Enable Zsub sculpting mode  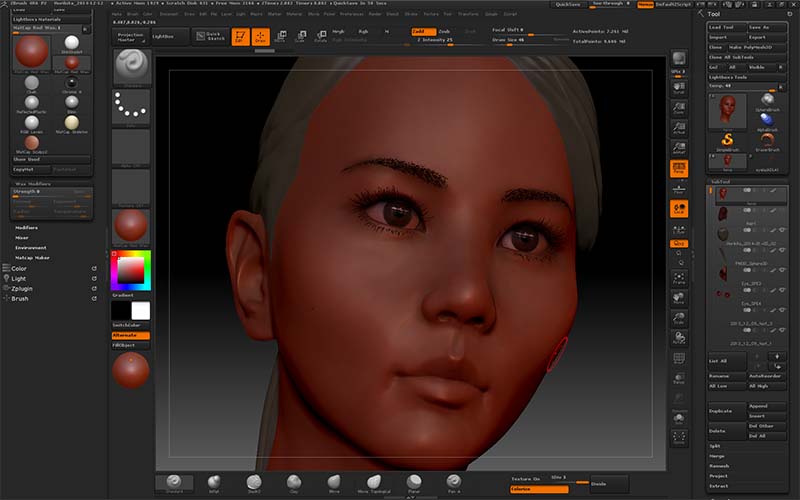coord(444,32)
